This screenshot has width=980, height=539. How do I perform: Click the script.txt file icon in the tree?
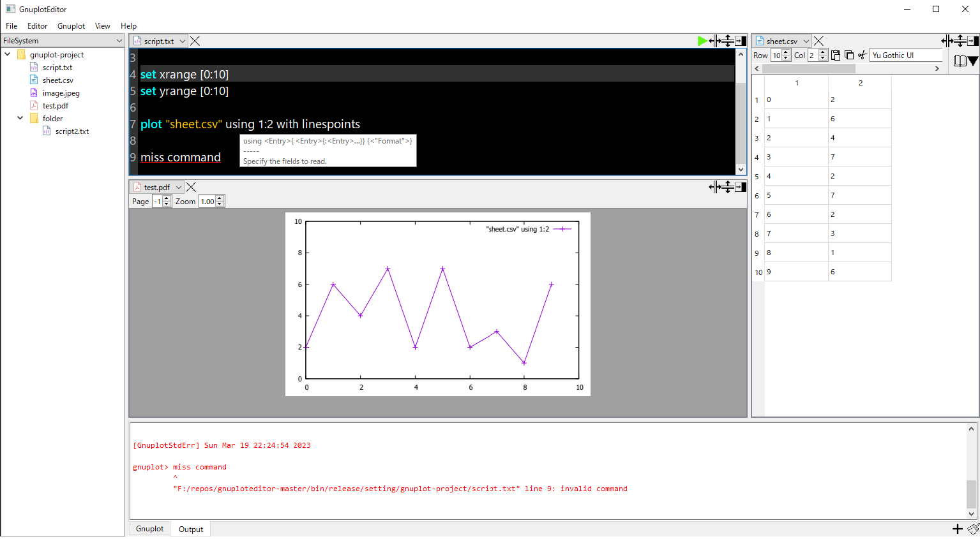click(34, 67)
